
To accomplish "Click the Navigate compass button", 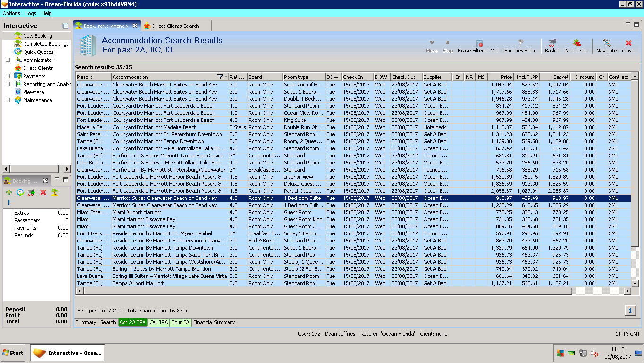I will (607, 46).
